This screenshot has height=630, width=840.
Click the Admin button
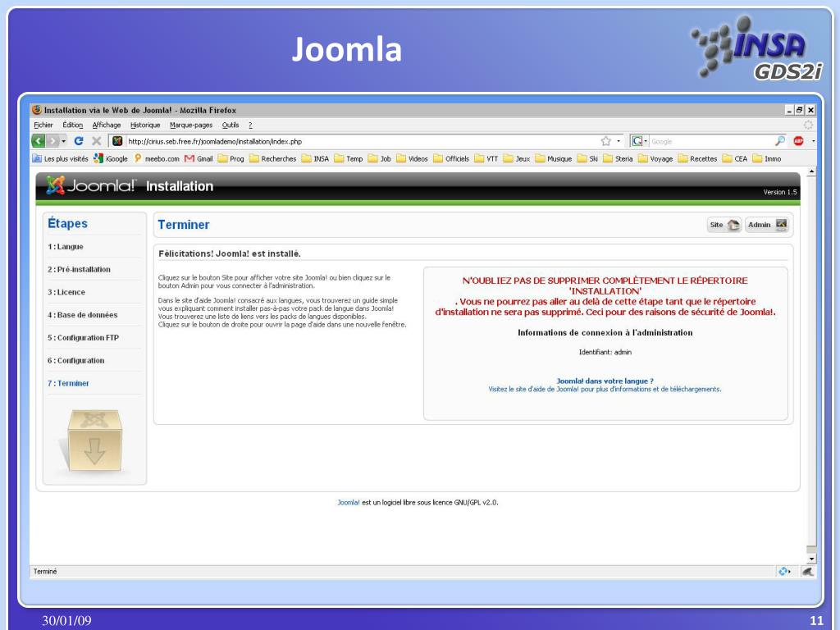click(767, 225)
